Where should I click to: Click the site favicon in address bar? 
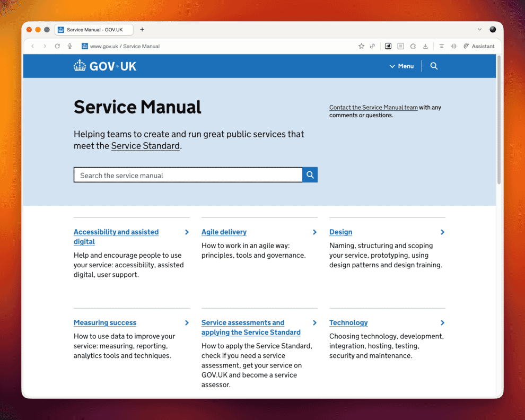coord(85,46)
